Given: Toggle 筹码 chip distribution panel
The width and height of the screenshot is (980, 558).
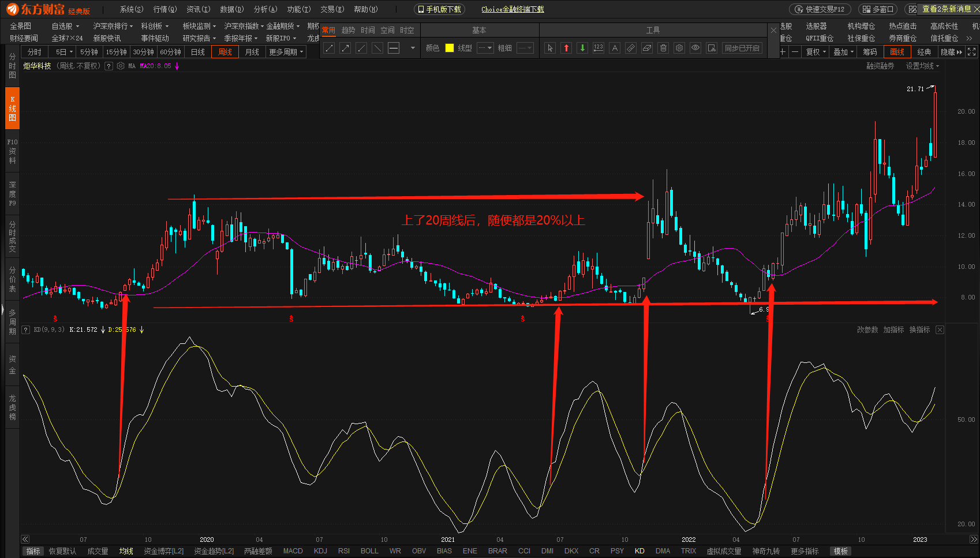Looking at the screenshot, I should click(x=870, y=52).
